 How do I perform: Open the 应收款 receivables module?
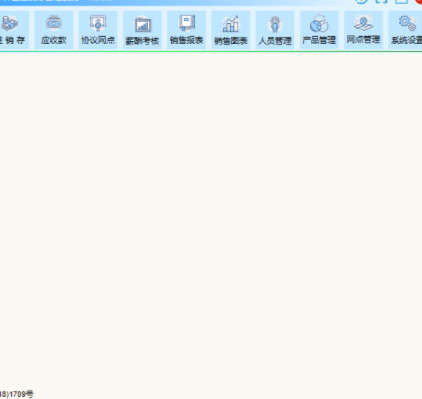pyautogui.click(x=54, y=30)
